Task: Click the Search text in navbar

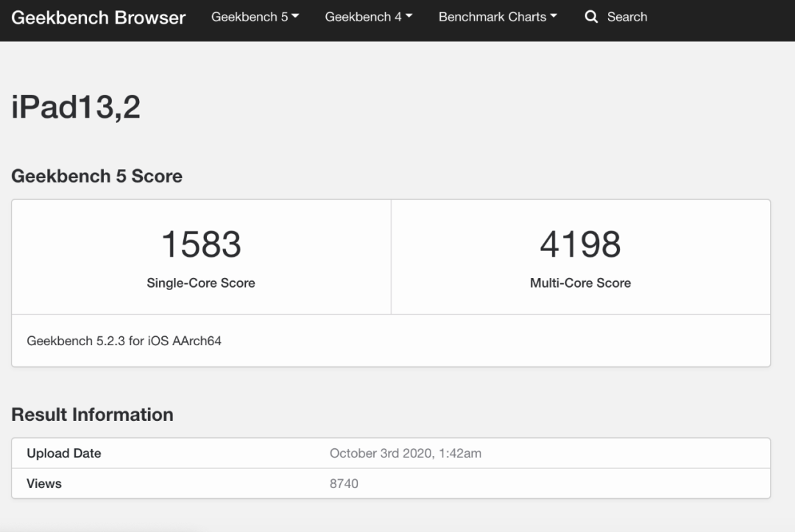Action: click(x=627, y=17)
